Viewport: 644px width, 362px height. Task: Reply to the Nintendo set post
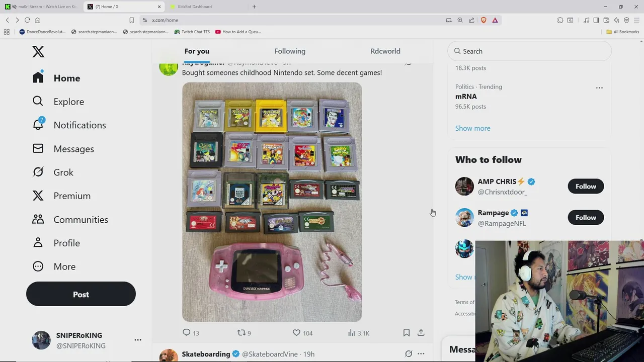[x=191, y=333]
